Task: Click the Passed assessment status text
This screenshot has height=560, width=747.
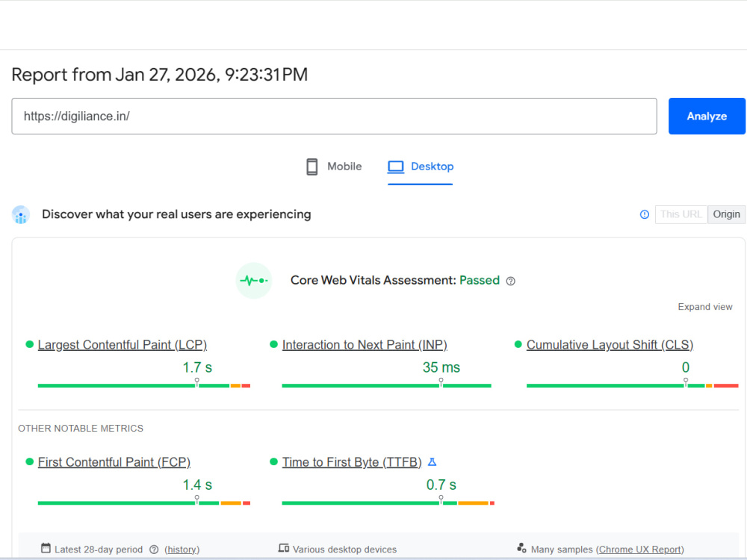Action: (x=480, y=281)
